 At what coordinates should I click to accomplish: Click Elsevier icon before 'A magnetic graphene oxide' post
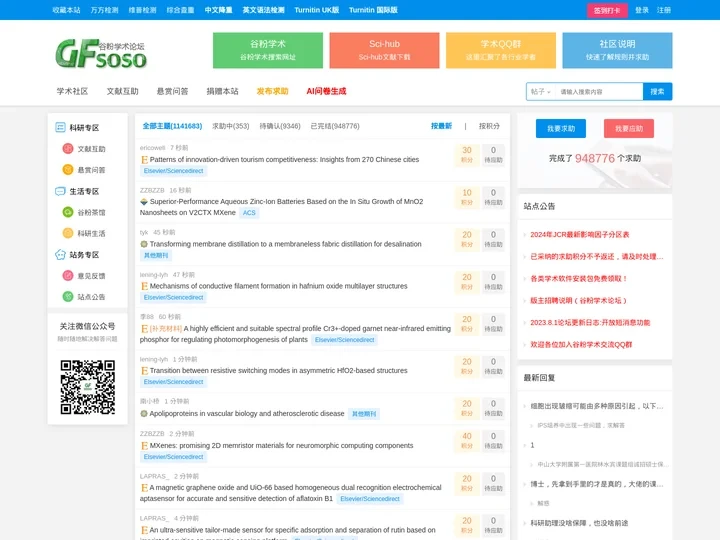coord(144,488)
